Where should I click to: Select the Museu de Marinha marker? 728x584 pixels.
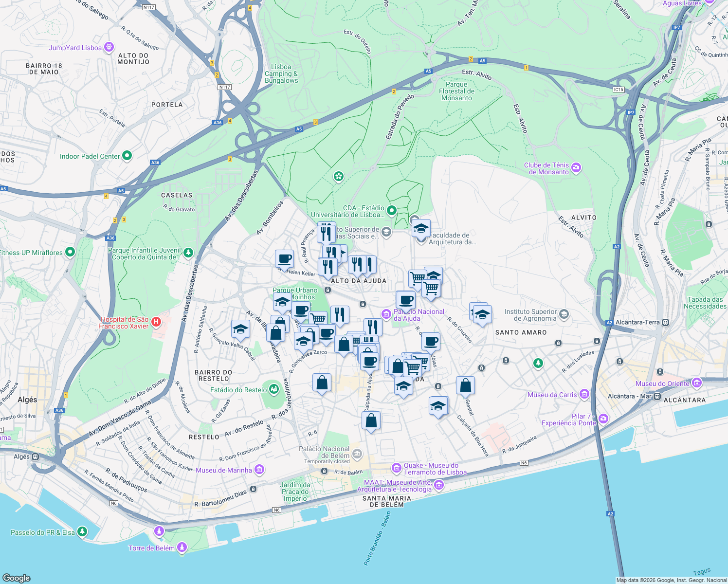pos(261,470)
